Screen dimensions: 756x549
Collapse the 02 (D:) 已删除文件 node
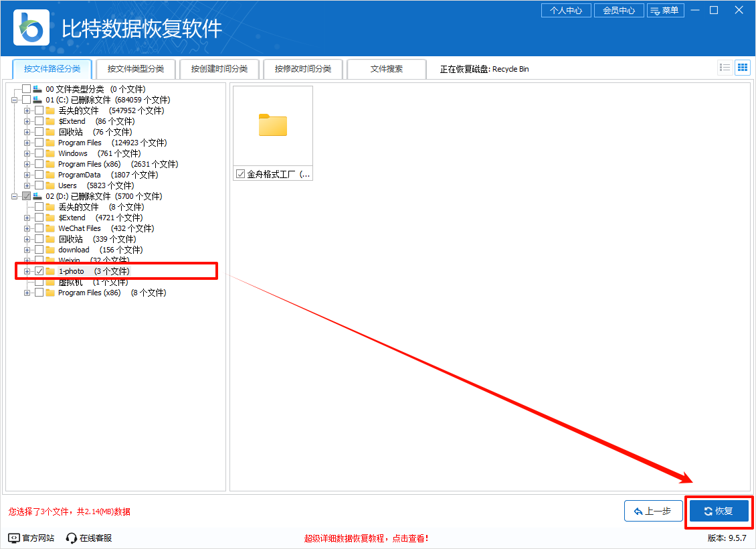tap(14, 196)
